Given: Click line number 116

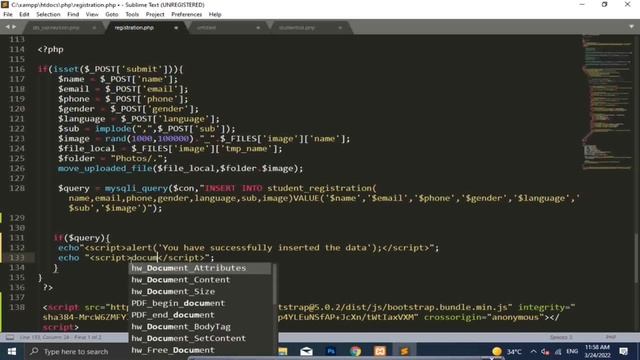Looking at the screenshot, I should click(17, 69).
